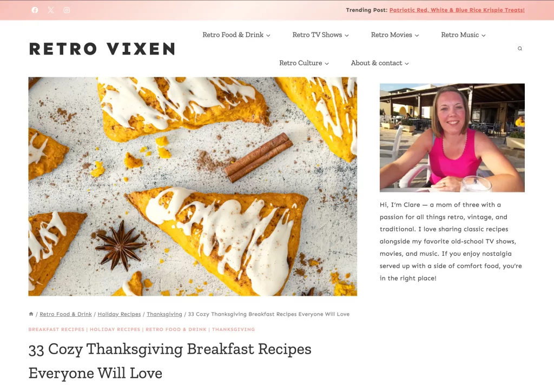Expand the Retro Culture chevron

pyautogui.click(x=327, y=64)
